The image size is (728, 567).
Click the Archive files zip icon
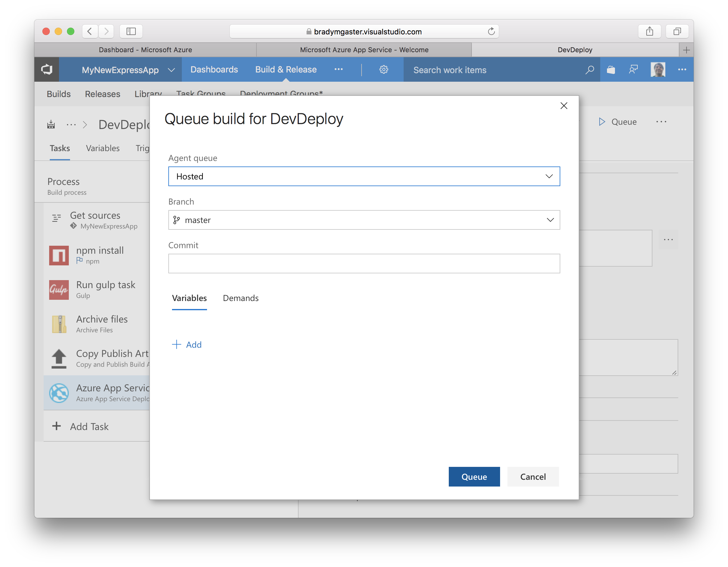(59, 324)
